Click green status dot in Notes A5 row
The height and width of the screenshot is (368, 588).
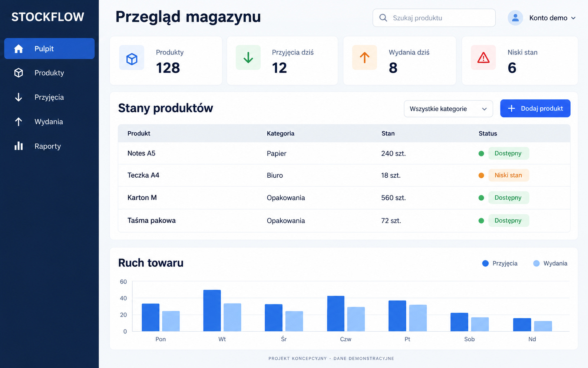[481, 154]
